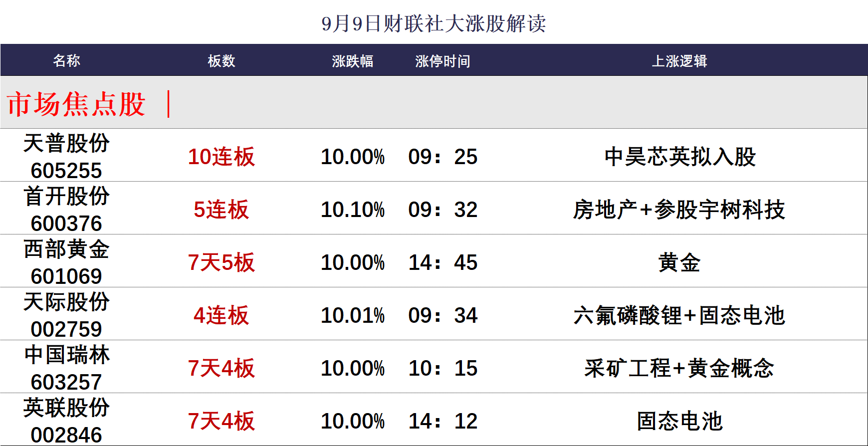Click the 涨停时间 column header
The width and height of the screenshot is (868, 446).
[442, 61]
